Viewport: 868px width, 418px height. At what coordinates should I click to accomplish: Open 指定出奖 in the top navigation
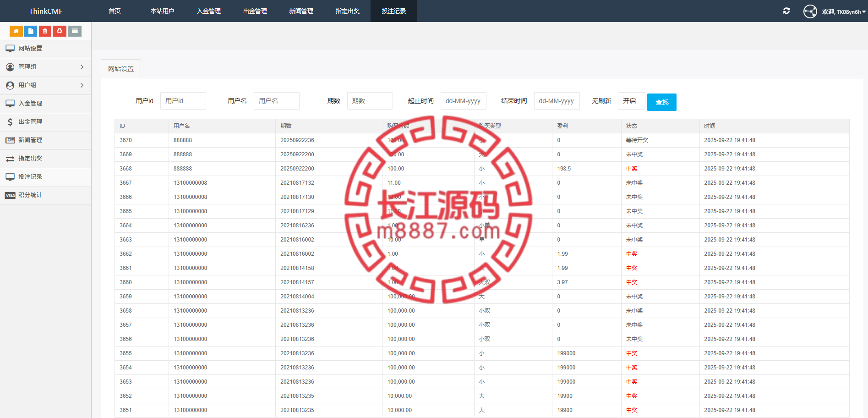tap(348, 11)
